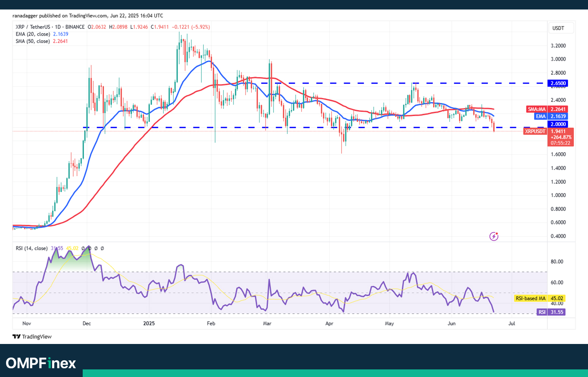Click the red SMA:MA price axis tag
Screen dimensions: 588x377
[x=536, y=109]
